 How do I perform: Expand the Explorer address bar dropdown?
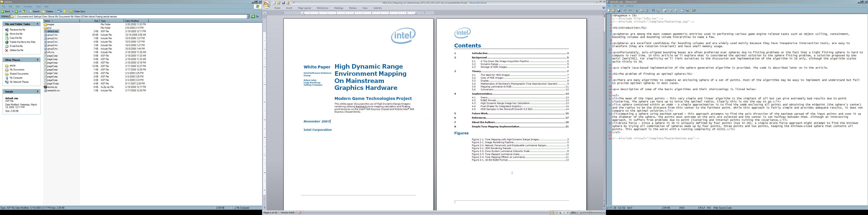click(248, 16)
